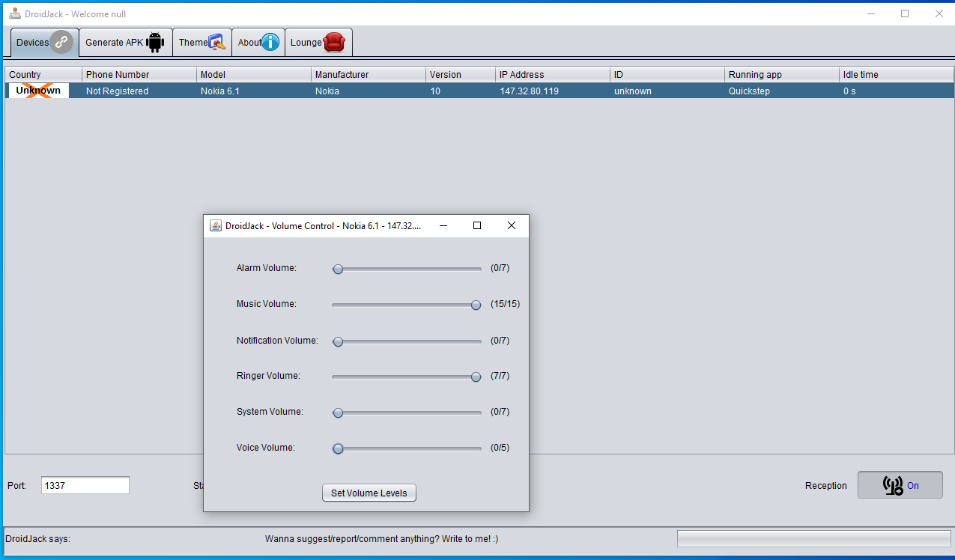This screenshot has width=955, height=560.
Task: Click the "DroidJack says:" status label
Action: 37,538
